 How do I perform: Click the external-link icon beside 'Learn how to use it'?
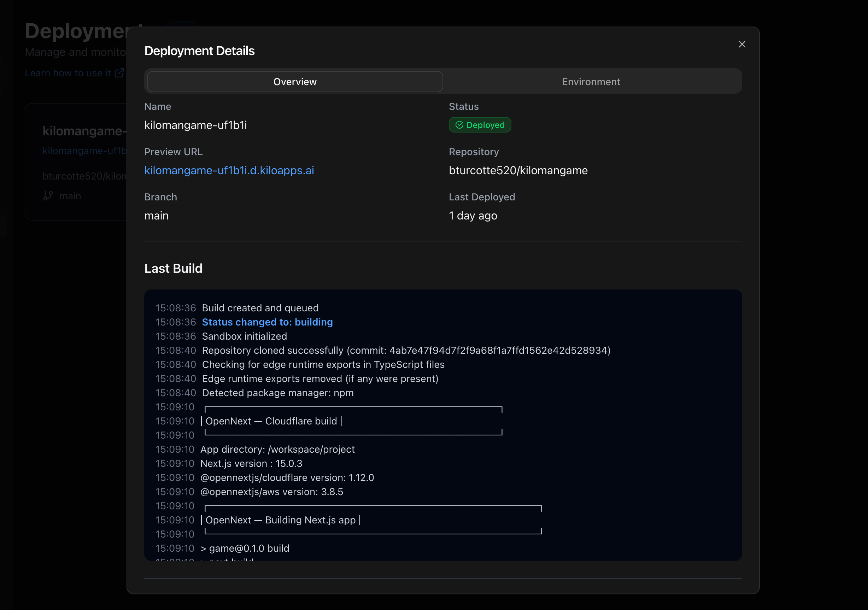119,73
